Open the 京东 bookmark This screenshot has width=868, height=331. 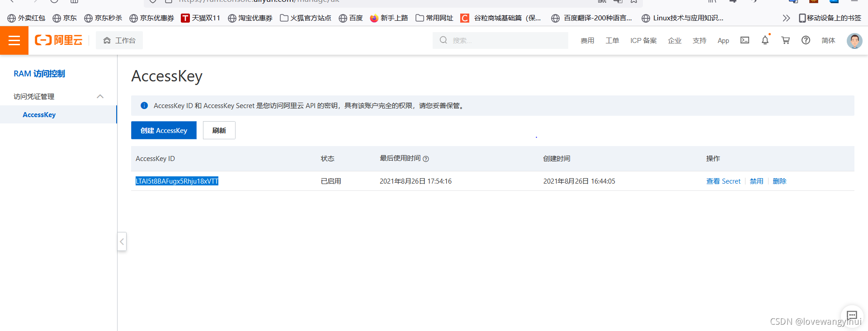point(65,18)
